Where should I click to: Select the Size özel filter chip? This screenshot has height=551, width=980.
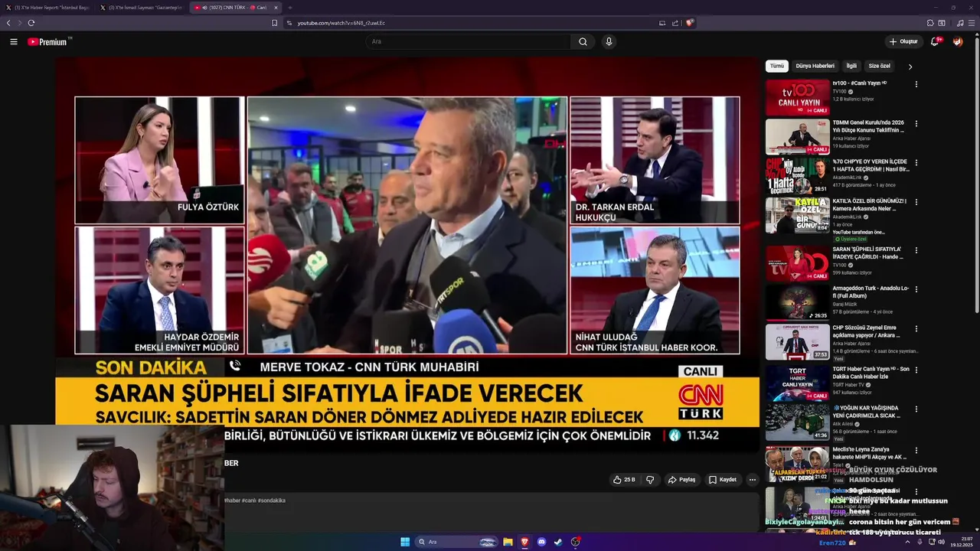[880, 66]
